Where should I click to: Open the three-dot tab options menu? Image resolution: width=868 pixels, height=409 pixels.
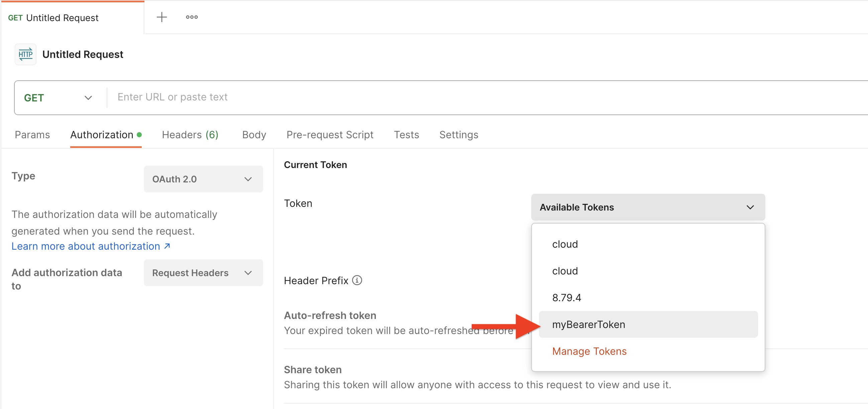(192, 17)
